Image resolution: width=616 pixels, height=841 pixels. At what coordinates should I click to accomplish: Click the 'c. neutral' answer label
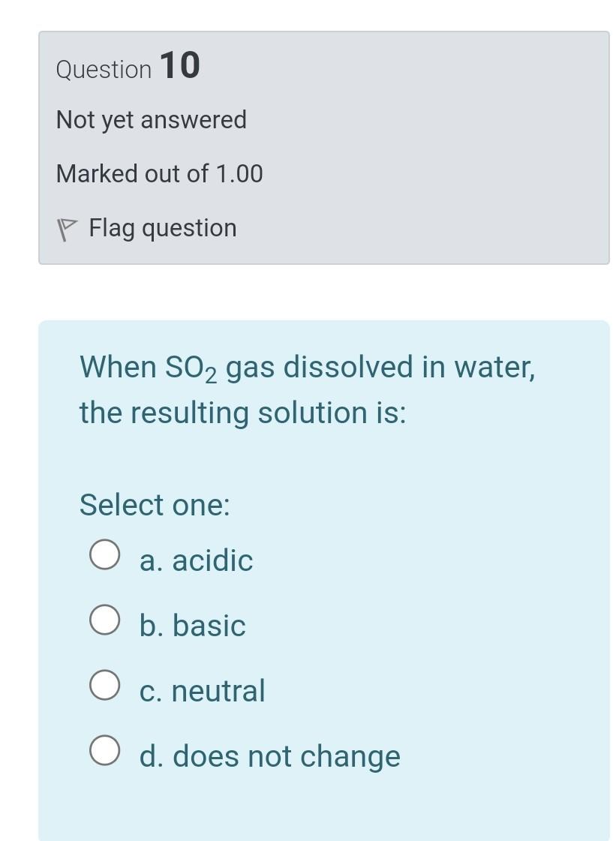[203, 691]
